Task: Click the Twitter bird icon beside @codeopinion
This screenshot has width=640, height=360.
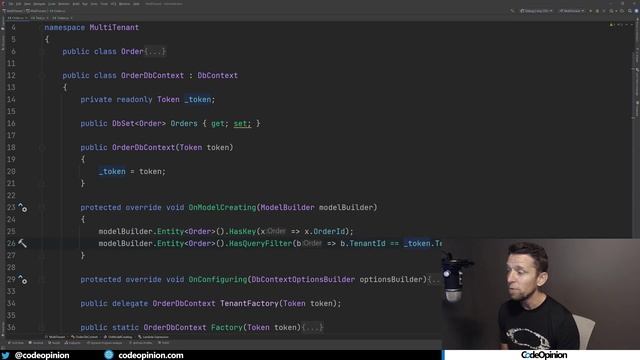Action: coord(5,355)
